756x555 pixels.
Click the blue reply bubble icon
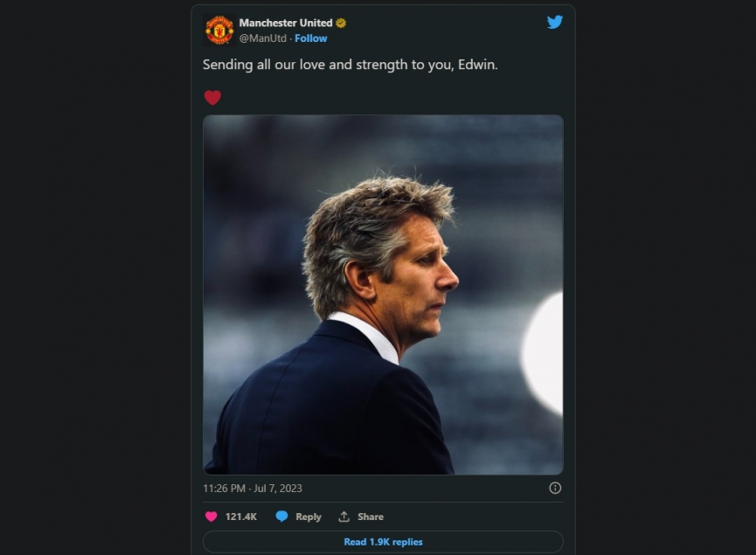[281, 517]
